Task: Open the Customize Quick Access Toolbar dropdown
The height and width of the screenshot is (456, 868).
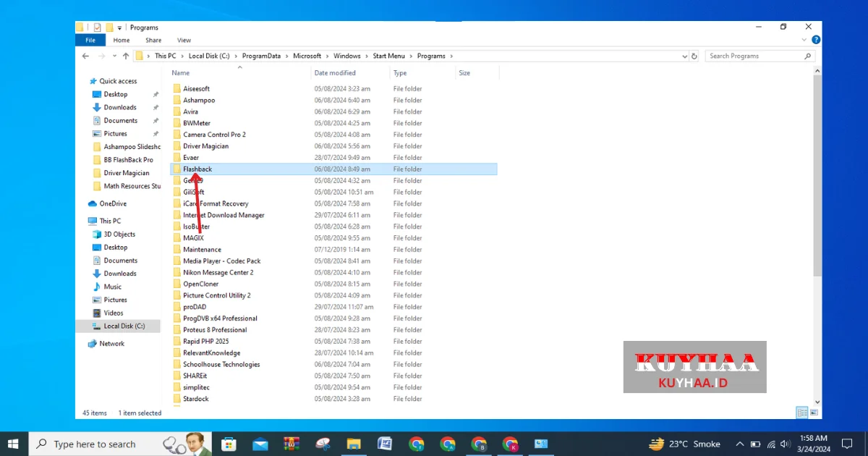Action: (120, 28)
